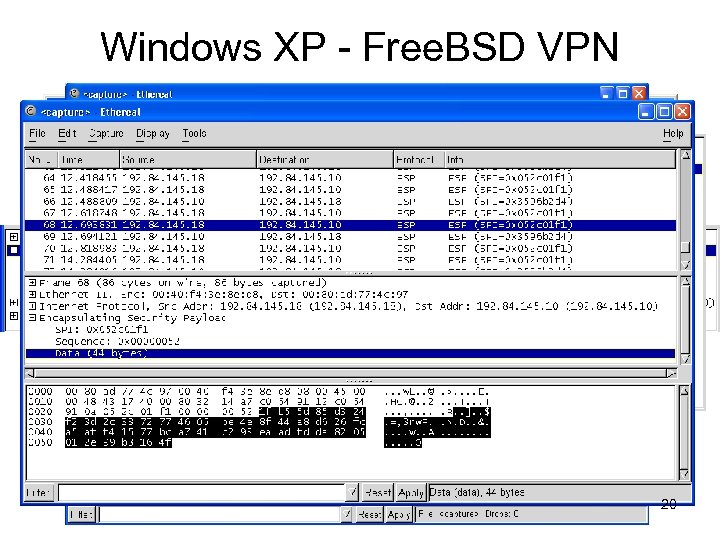Open filter dropdown arrow in background window
The image size is (720, 540).
point(347,514)
